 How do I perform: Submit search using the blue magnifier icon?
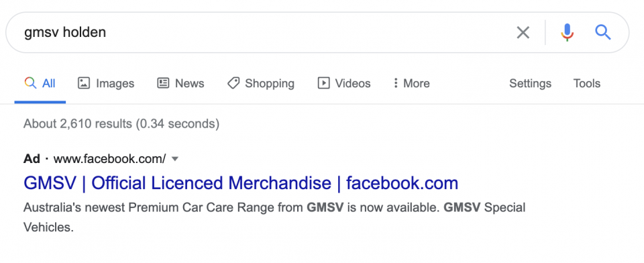click(603, 32)
